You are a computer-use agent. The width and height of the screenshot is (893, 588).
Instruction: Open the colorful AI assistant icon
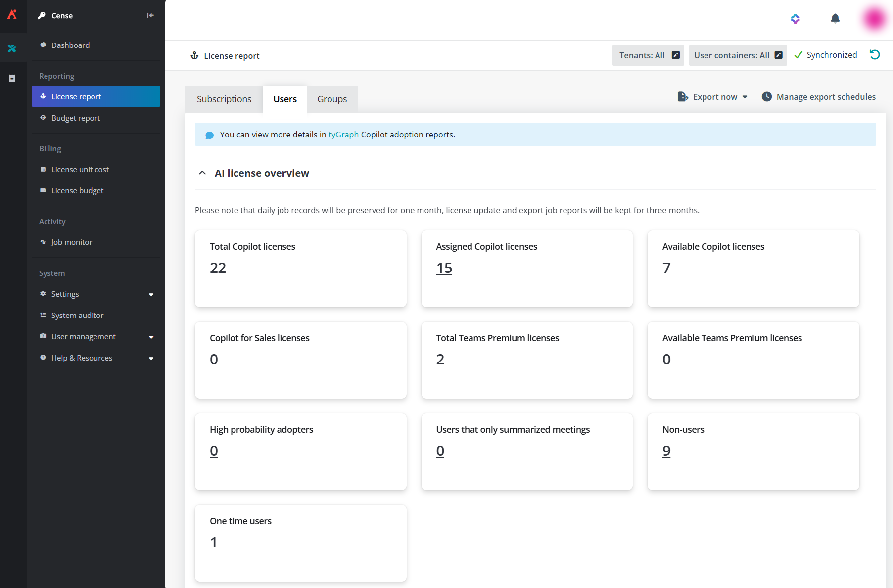click(796, 19)
